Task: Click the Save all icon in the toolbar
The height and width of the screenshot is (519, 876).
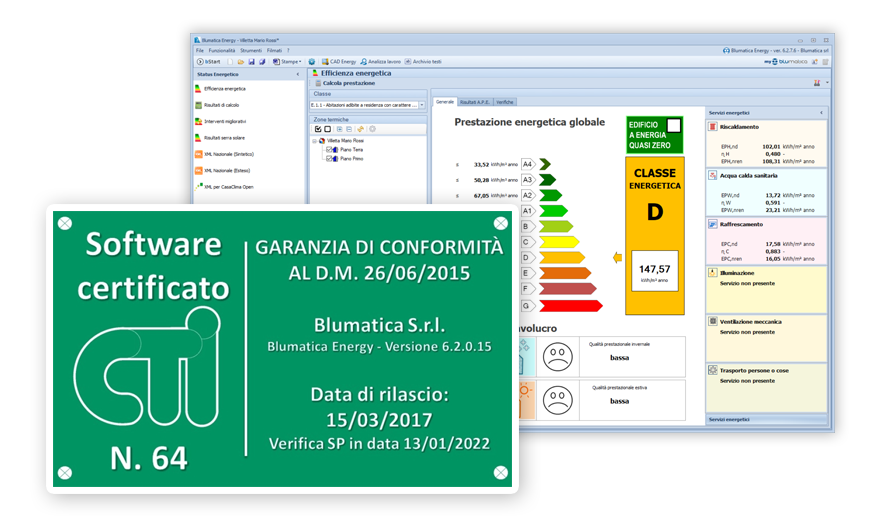Action: (x=261, y=61)
